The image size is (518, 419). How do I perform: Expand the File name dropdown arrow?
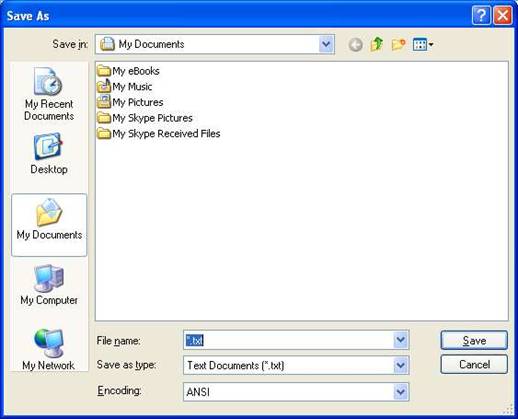click(x=400, y=340)
